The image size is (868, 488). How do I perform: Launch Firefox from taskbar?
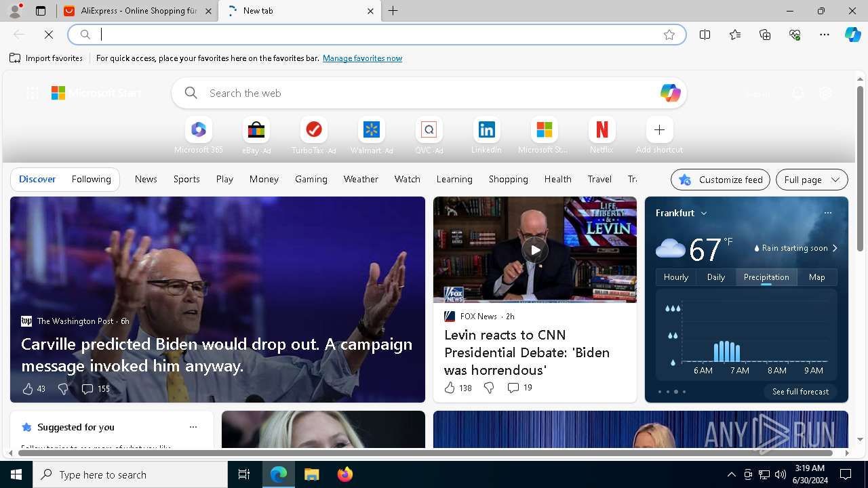pos(344,474)
